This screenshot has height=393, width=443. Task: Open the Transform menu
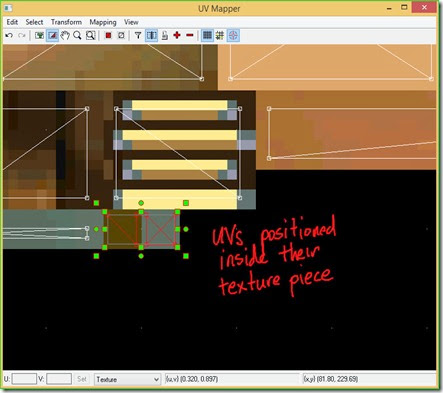(x=66, y=22)
